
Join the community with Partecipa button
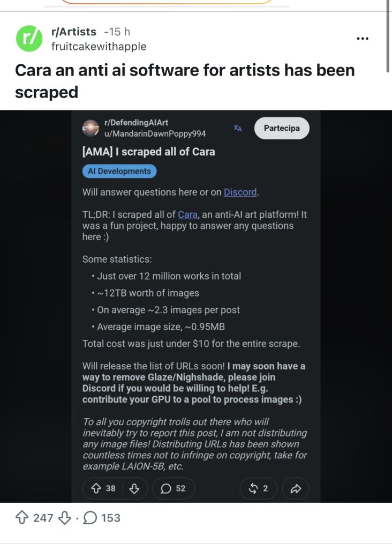282,128
